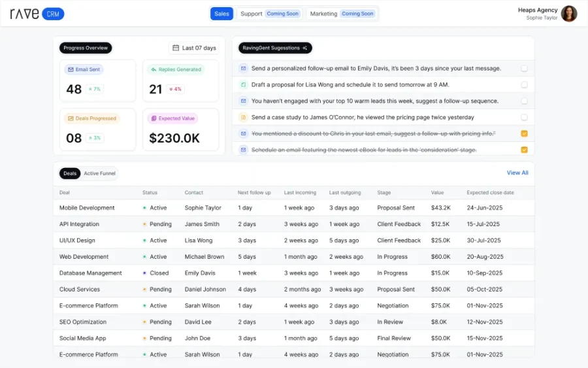Check the Lisa Wong proposal suggestion
Screen dimensions: 588x368
(524, 85)
